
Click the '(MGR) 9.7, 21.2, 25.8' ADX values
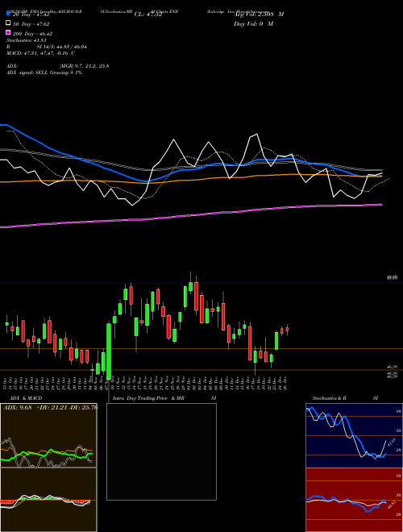[84, 66]
